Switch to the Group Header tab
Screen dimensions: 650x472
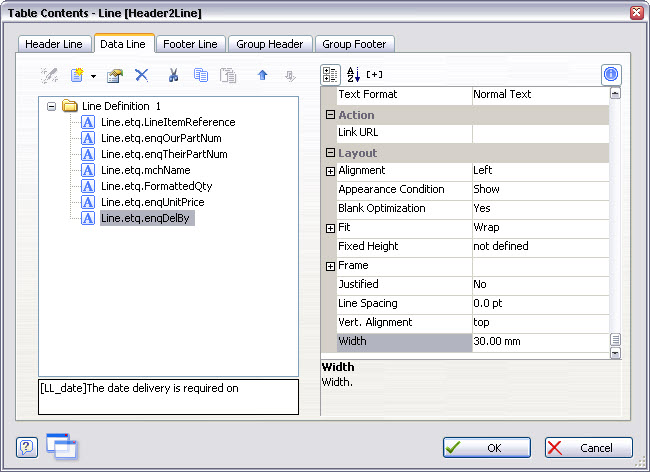click(x=269, y=44)
